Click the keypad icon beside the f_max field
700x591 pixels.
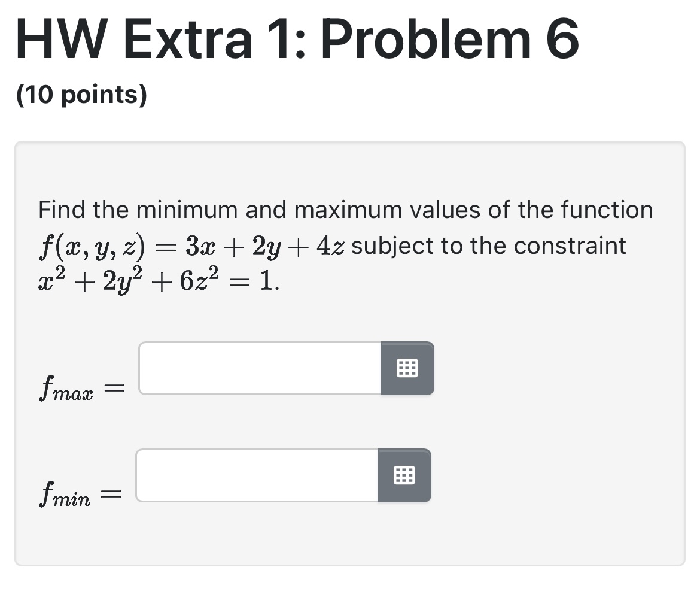click(x=407, y=368)
